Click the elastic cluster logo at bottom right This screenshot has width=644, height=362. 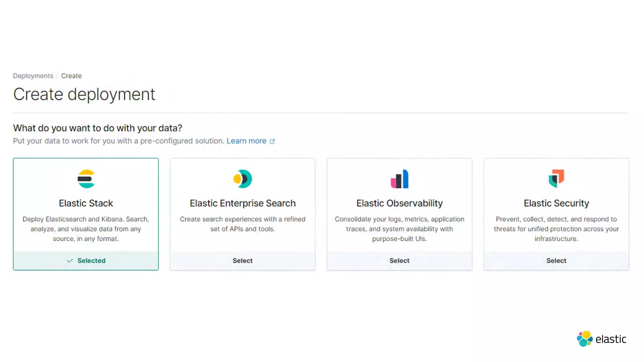click(585, 339)
